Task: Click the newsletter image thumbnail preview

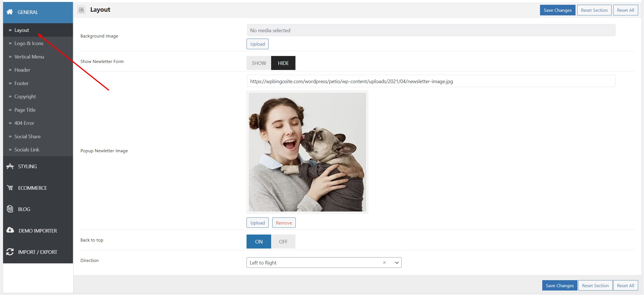Action: 307,152
